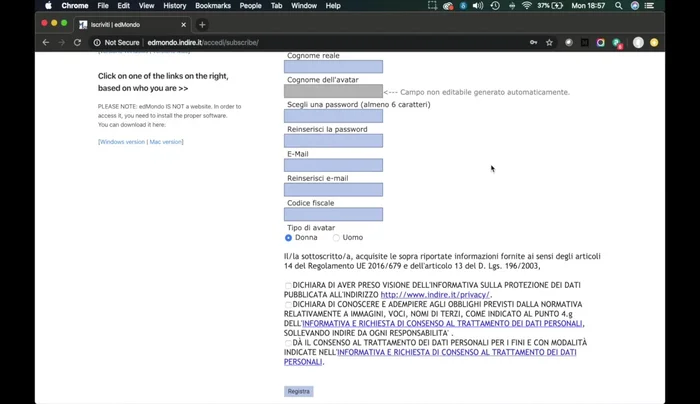The width and height of the screenshot is (700, 404).
Task: Open the indire.it privacy link
Action: click(x=434, y=295)
